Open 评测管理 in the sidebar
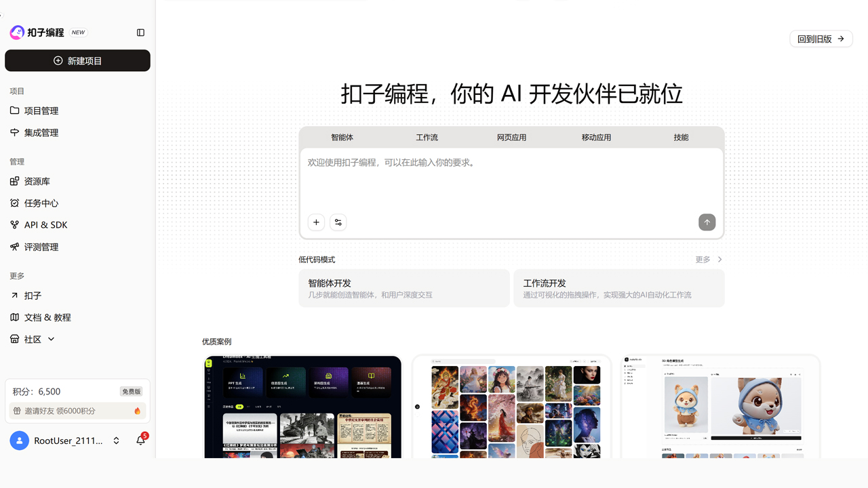This screenshot has width=868, height=488. click(x=77, y=247)
